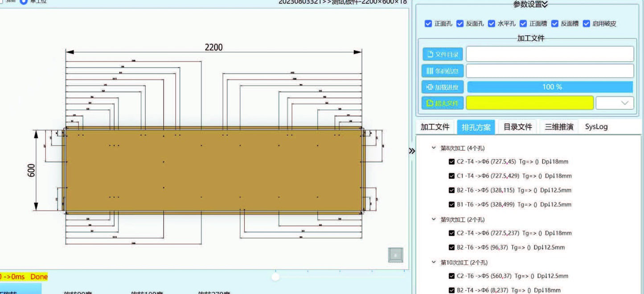The height and width of the screenshot is (294, 644).
Task: Click the zoom slider handle below the canvas
Action: tap(275, 277)
